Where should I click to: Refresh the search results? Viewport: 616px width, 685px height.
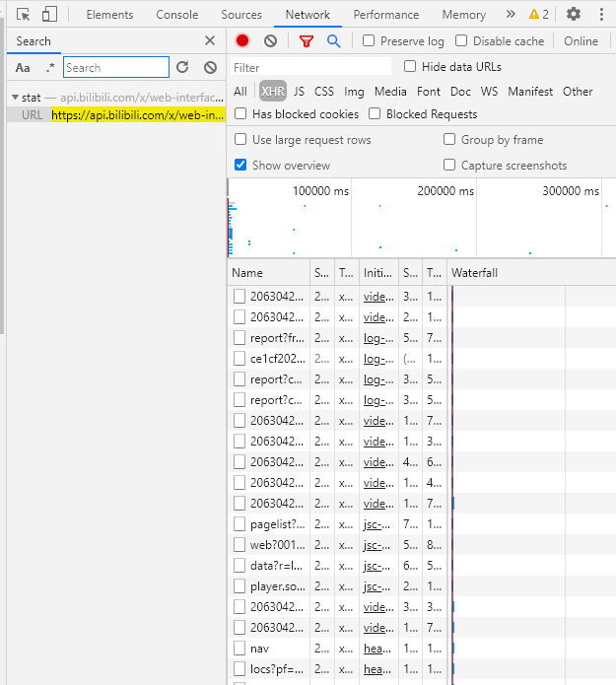(182, 67)
